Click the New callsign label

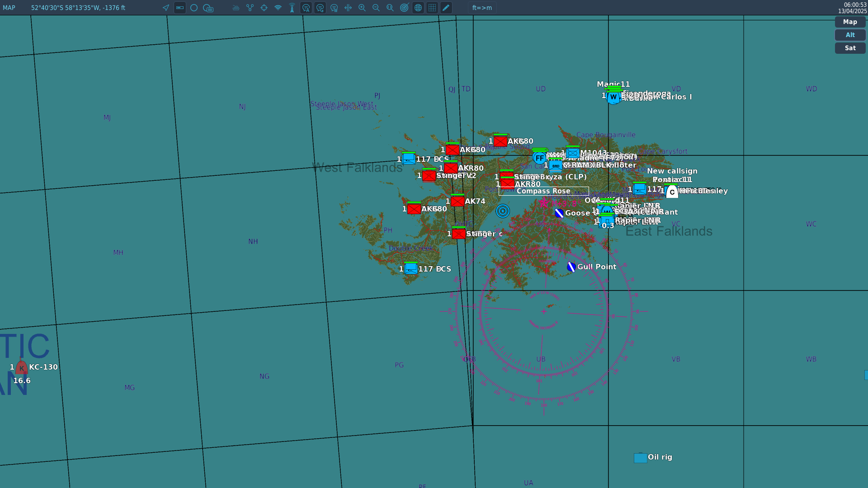point(672,171)
